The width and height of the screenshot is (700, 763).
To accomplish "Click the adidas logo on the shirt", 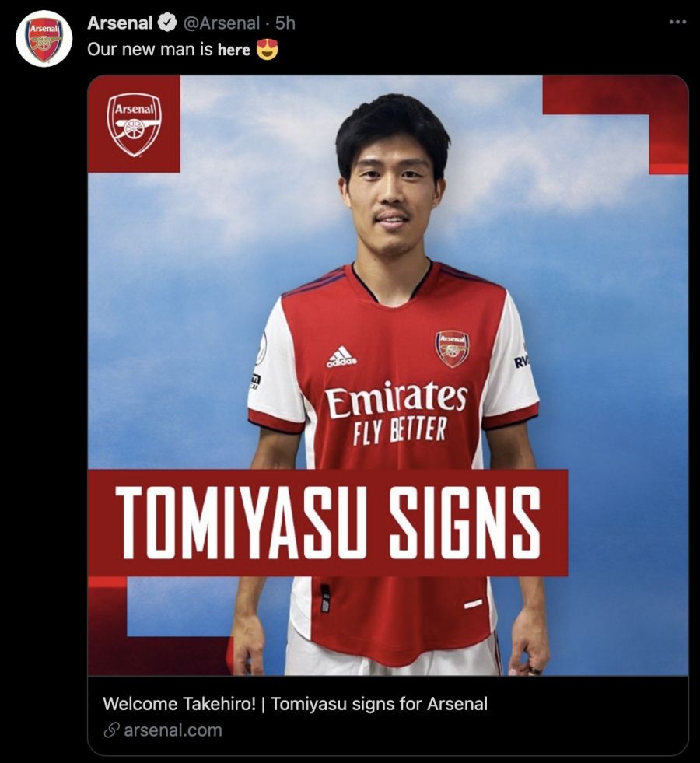I will coord(341,357).
